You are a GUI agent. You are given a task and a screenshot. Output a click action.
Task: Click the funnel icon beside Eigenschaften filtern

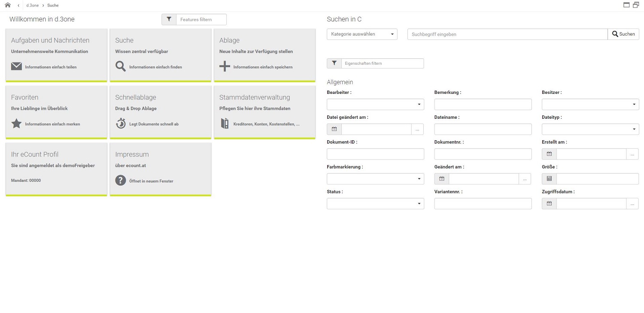[334, 63]
